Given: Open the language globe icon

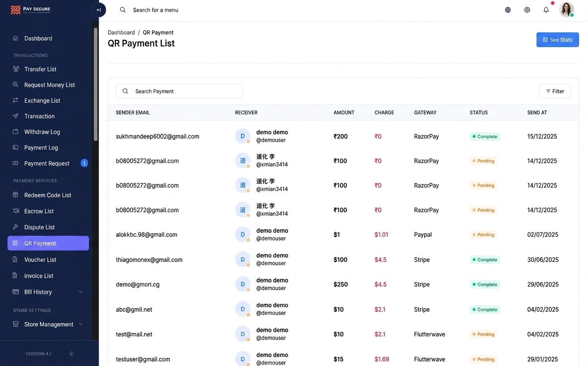Looking at the screenshot, I should click(508, 10).
